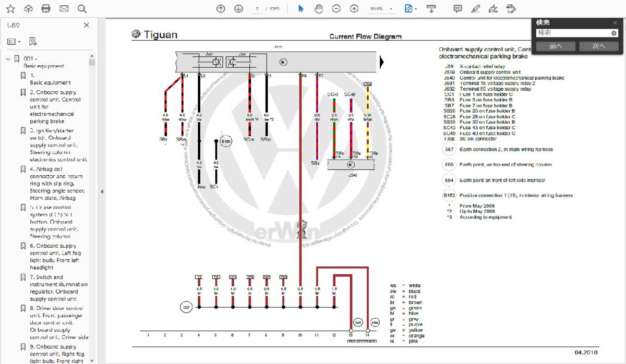Add the document to starred favorites

coord(10,8)
